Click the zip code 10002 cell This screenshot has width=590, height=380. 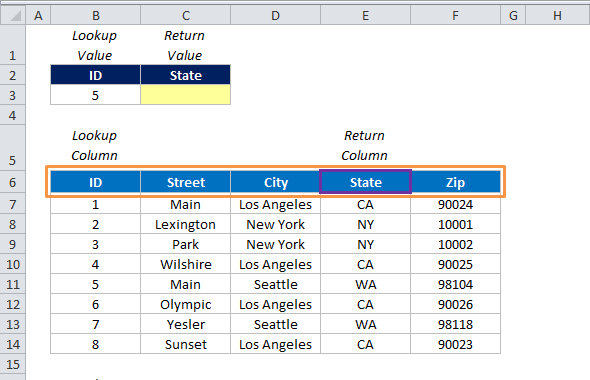coord(455,244)
